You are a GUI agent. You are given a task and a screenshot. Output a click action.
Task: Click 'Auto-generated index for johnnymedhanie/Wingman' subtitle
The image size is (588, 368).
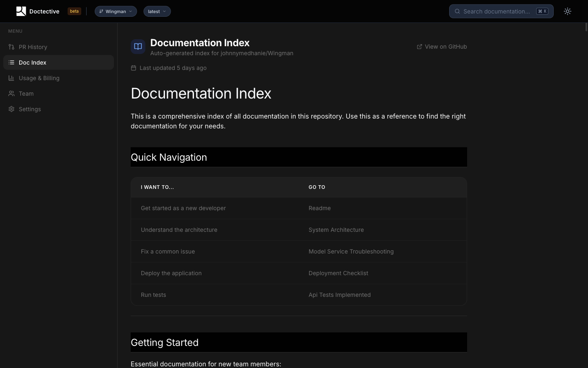coord(222,53)
